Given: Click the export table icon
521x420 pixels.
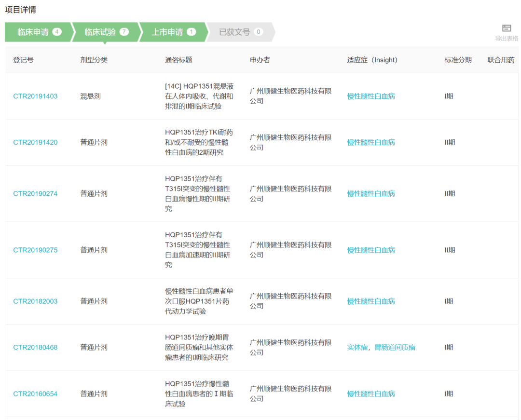Looking at the screenshot, I should [507, 28].
